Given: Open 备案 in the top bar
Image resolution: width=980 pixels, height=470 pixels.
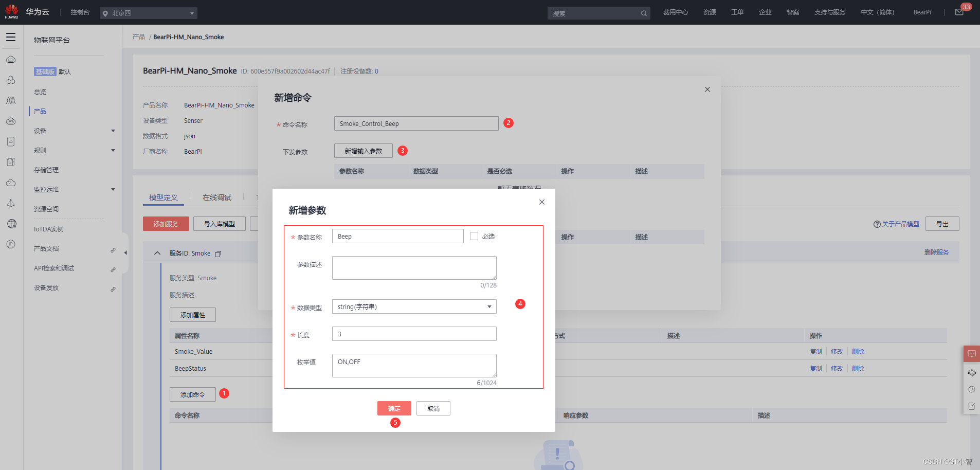Looking at the screenshot, I should pos(793,12).
